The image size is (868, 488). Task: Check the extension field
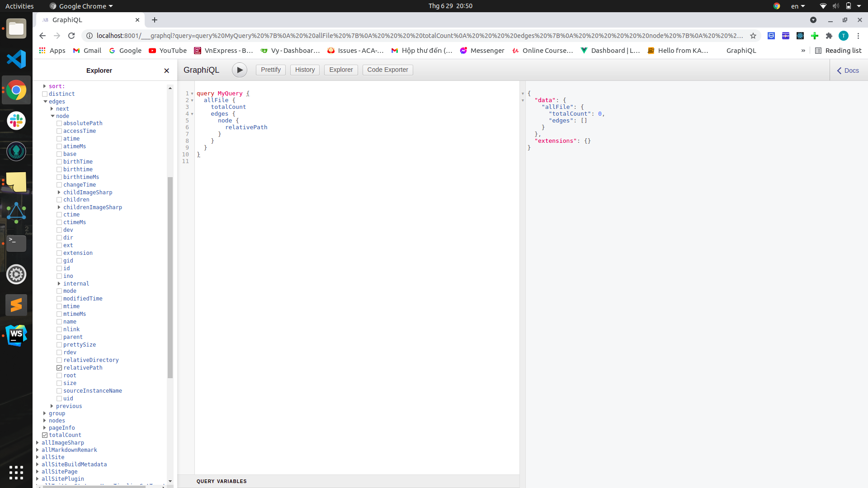click(x=59, y=253)
